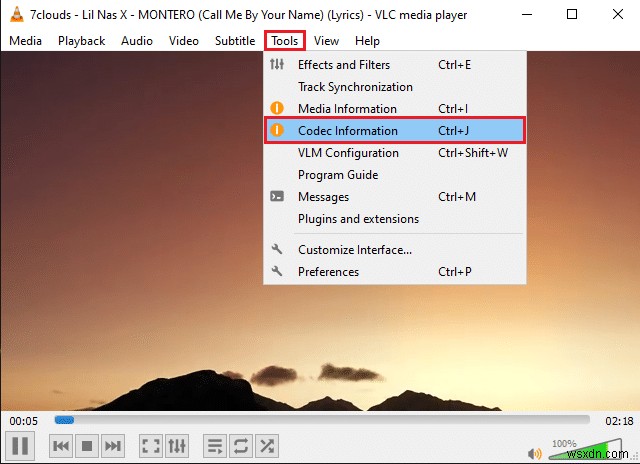Open extended settings equalizer icon

pyautogui.click(x=177, y=446)
